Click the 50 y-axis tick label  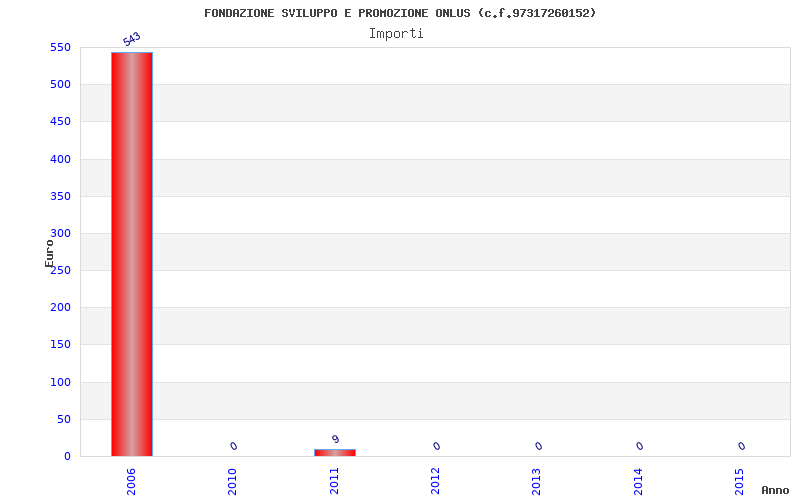coord(64,419)
